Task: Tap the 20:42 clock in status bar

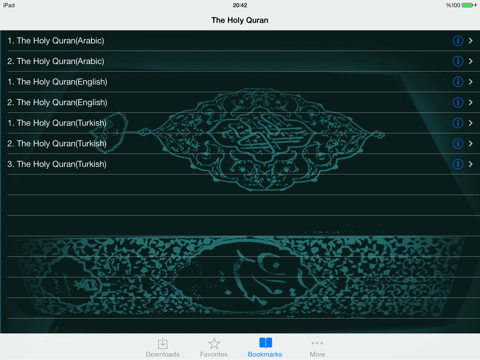Action: pos(240,5)
